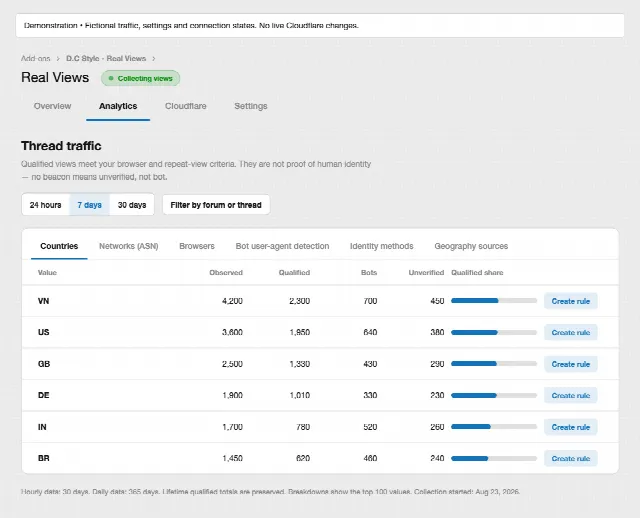Click the 780 qualified value
Screen dimensions: 640x518
coord(303,427)
